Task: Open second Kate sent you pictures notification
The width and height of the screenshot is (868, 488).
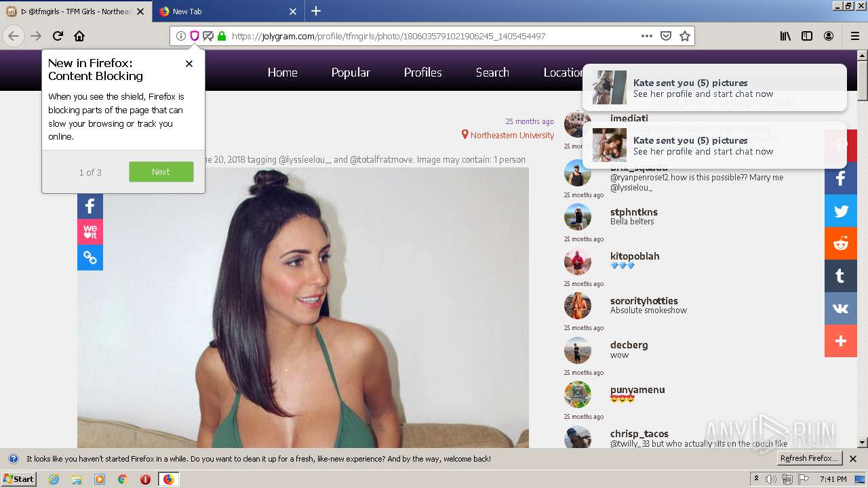Action: (x=715, y=145)
